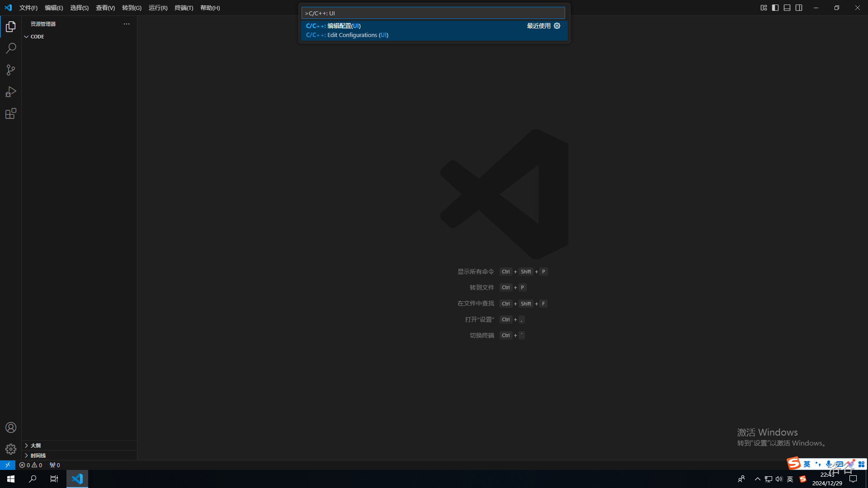
Task: Open the 终端(T) menu
Action: click(184, 8)
